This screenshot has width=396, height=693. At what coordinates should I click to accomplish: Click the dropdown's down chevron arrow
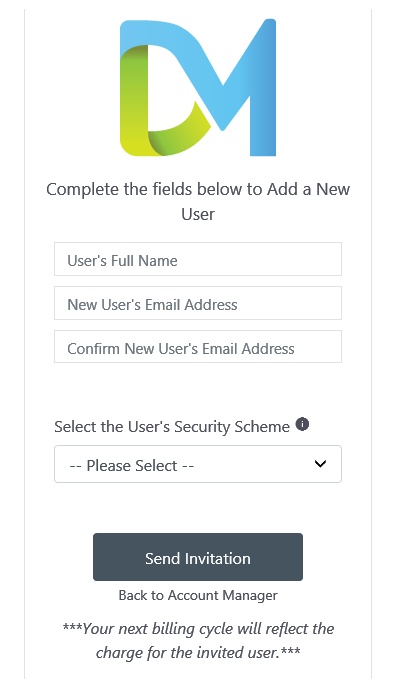tap(320, 464)
